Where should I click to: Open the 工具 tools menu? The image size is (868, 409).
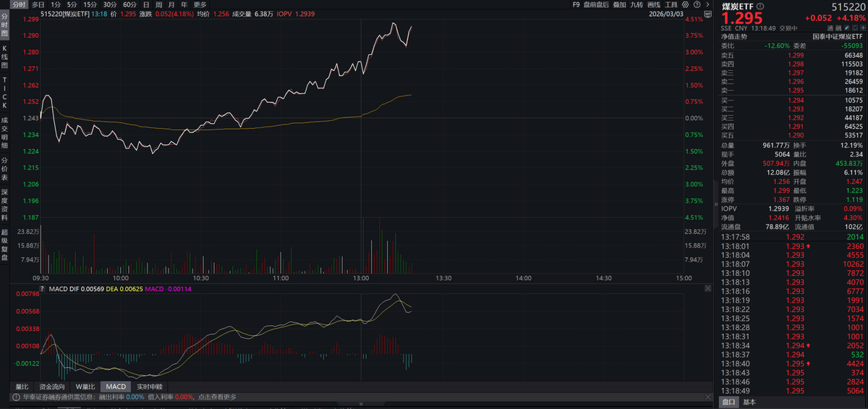click(x=671, y=4)
